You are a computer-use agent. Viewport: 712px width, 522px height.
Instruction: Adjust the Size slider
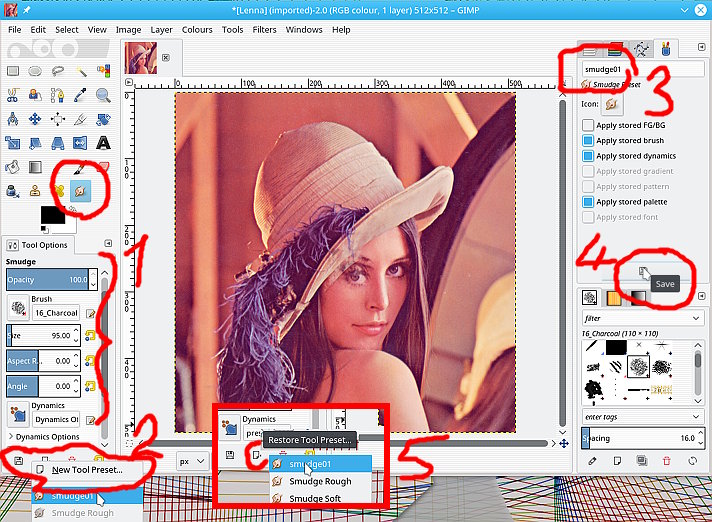40,335
